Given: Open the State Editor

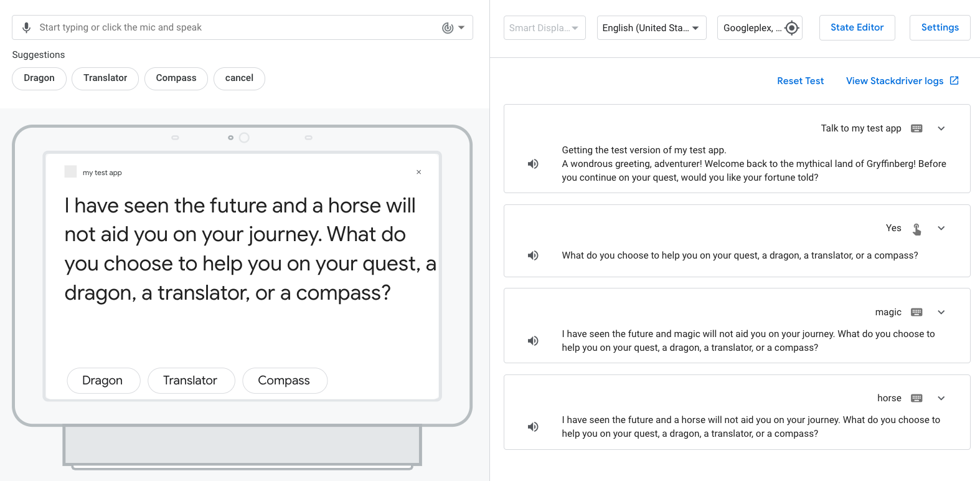Looking at the screenshot, I should pos(857,27).
